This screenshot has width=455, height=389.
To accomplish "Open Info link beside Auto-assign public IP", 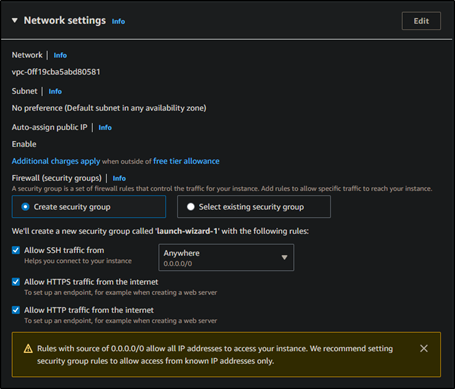I will 105,127.
